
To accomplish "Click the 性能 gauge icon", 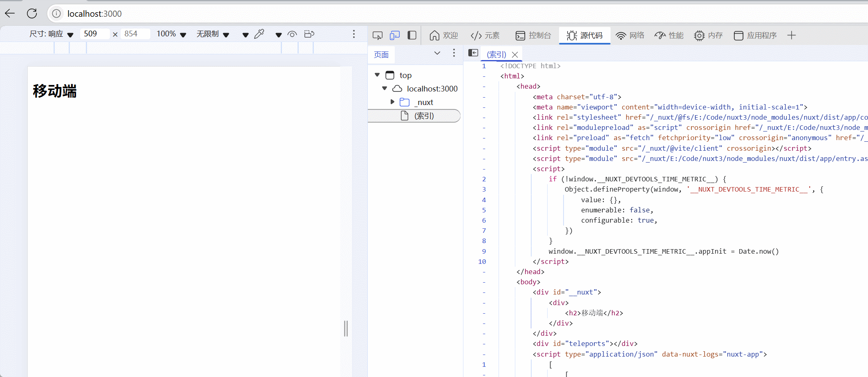I will pos(660,36).
